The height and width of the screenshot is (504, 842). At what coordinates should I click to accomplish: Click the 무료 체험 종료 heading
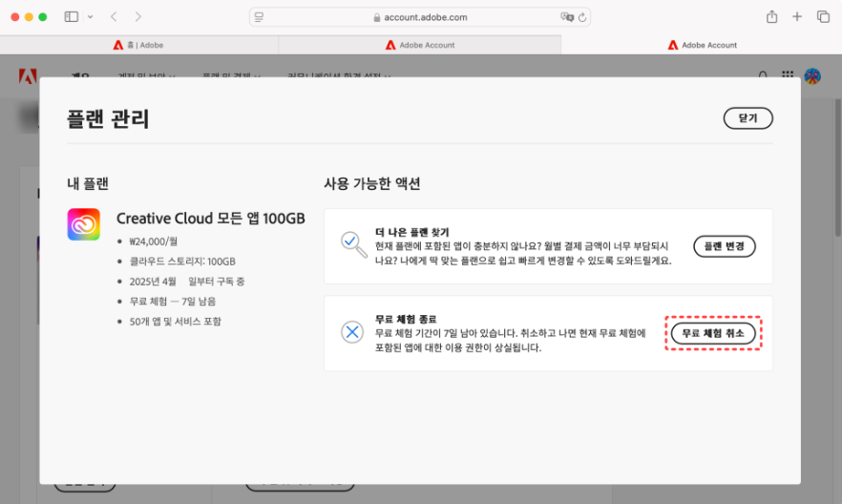click(x=406, y=320)
